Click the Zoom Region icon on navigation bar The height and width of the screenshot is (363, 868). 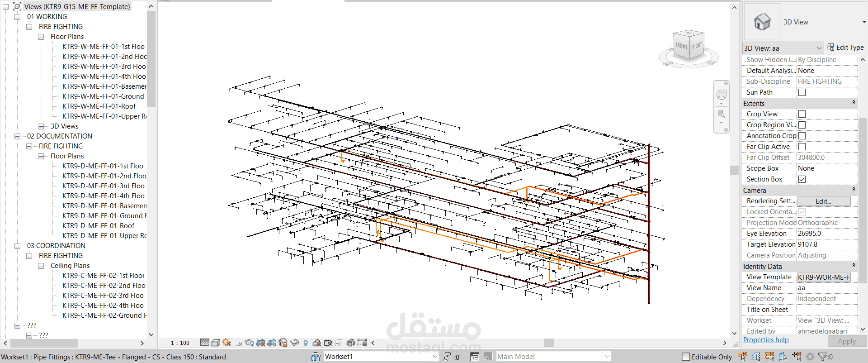click(722, 114)
